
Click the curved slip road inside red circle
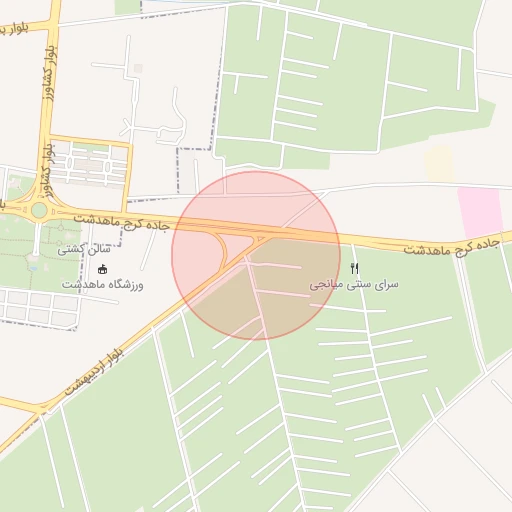pyautogui.click(x=221, y=250)
